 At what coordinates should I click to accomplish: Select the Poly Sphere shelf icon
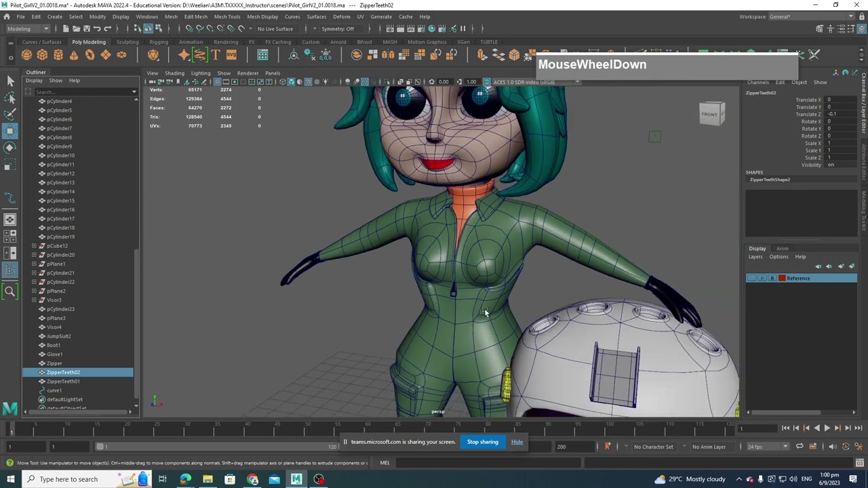coord(26,55)
